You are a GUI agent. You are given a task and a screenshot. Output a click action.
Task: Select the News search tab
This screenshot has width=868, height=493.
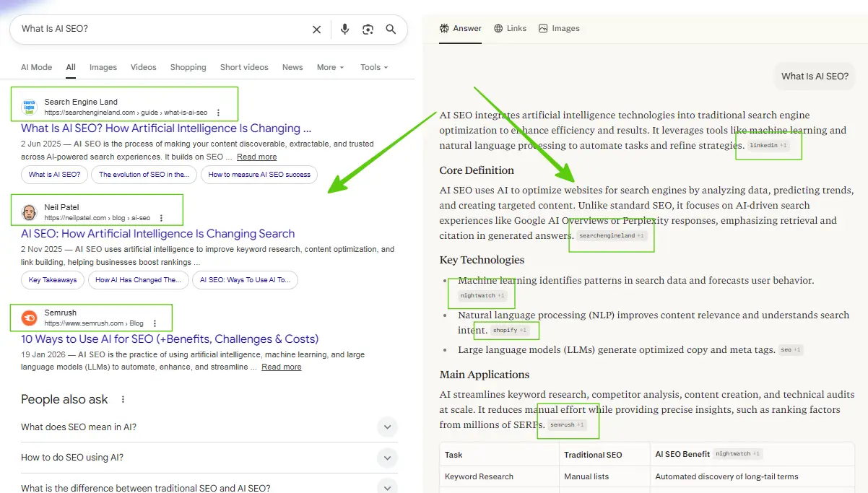click(x=292, y=67)
